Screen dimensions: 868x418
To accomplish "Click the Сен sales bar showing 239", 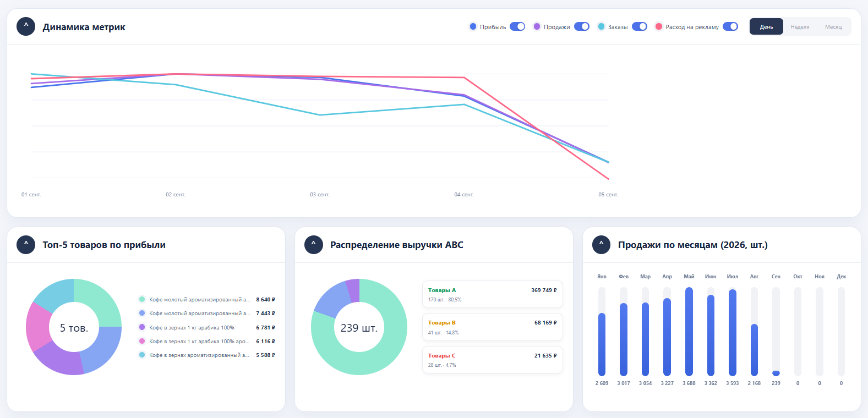I will pyautogui.click(x=776, y=373).
